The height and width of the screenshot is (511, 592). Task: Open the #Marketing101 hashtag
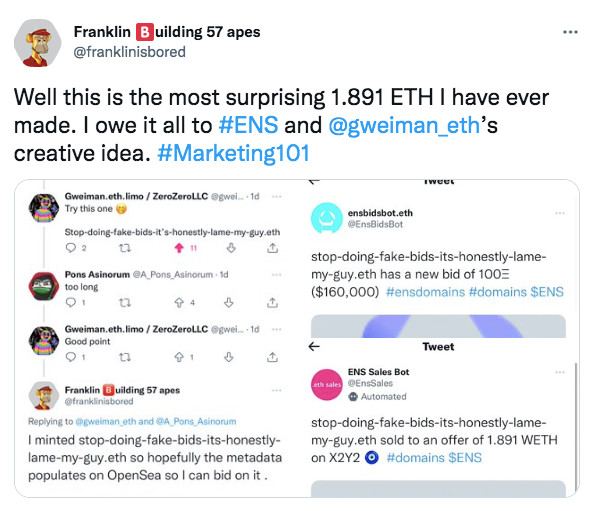233,153
